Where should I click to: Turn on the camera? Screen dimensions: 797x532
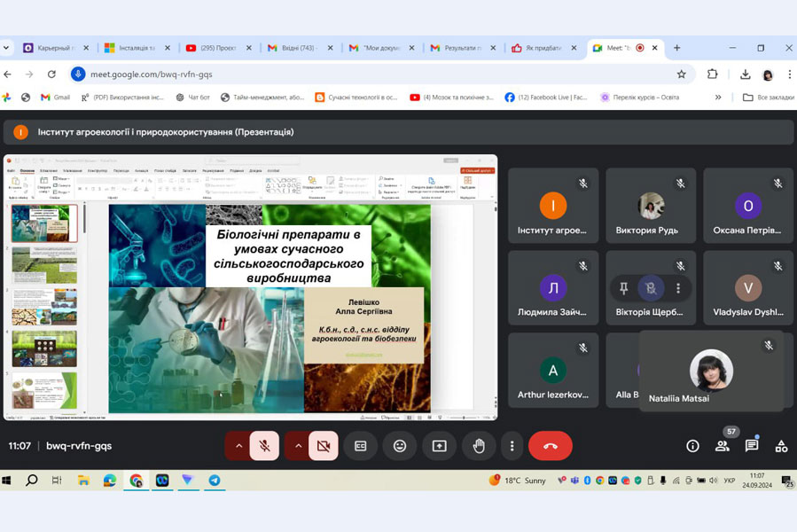pyautogui.click(x=323, y=446)
